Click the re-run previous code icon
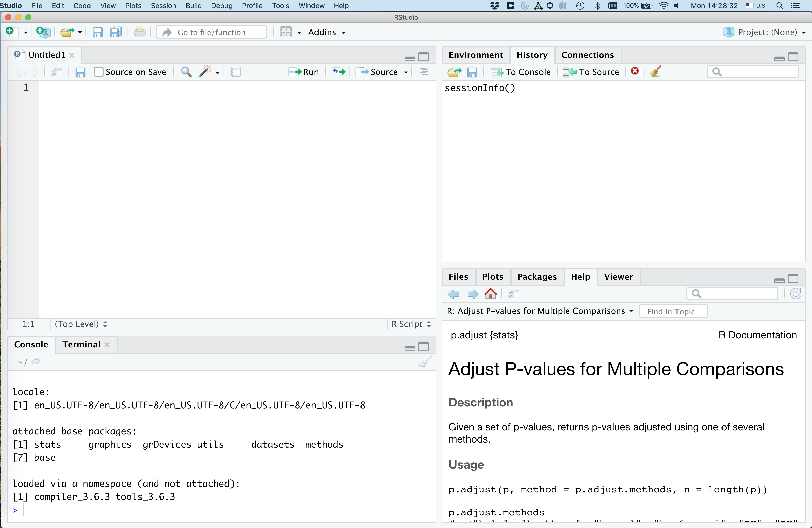Viewport: 812px width, 528px height. point(339,72)
